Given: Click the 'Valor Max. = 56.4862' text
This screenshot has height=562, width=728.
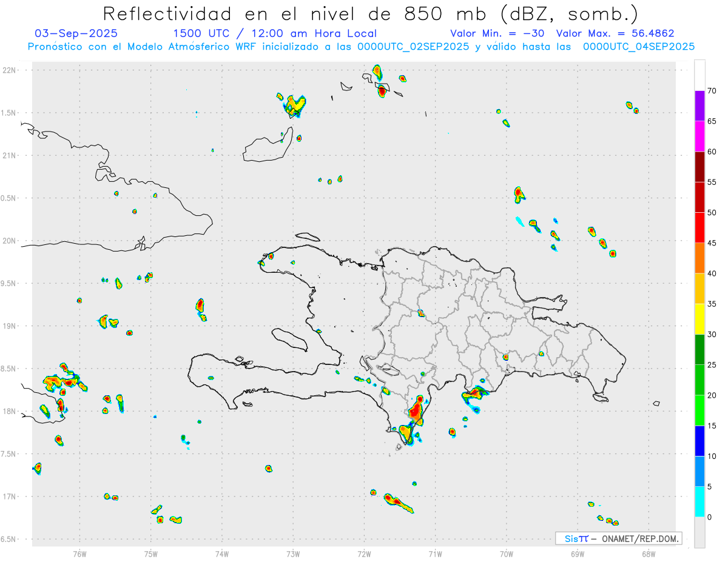Looking at the screenshot, I should [615, 33].
